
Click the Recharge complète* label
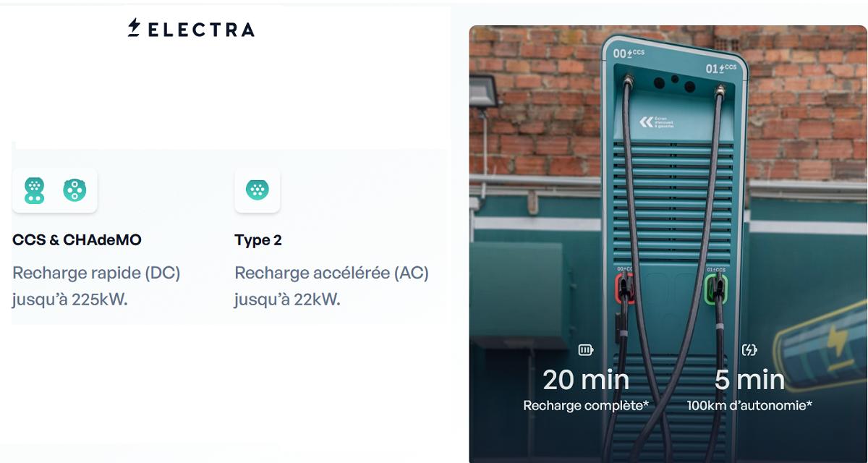coord(586,406)
